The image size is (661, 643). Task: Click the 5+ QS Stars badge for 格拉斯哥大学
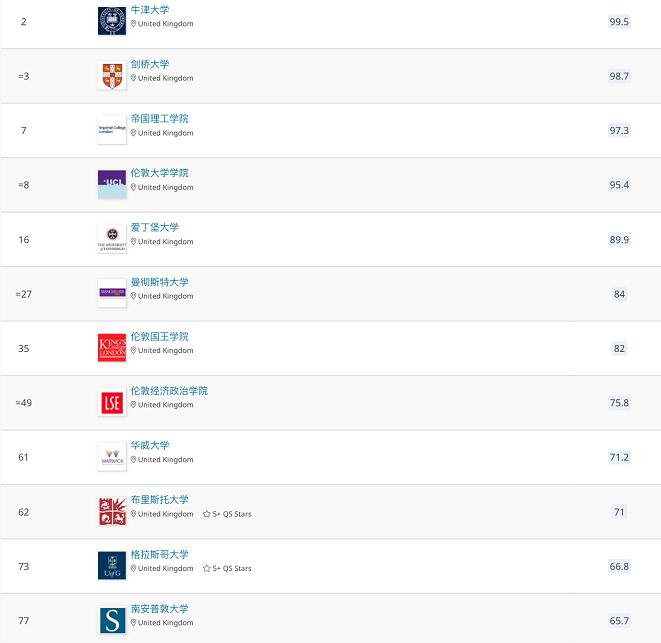tap(227, 568)
